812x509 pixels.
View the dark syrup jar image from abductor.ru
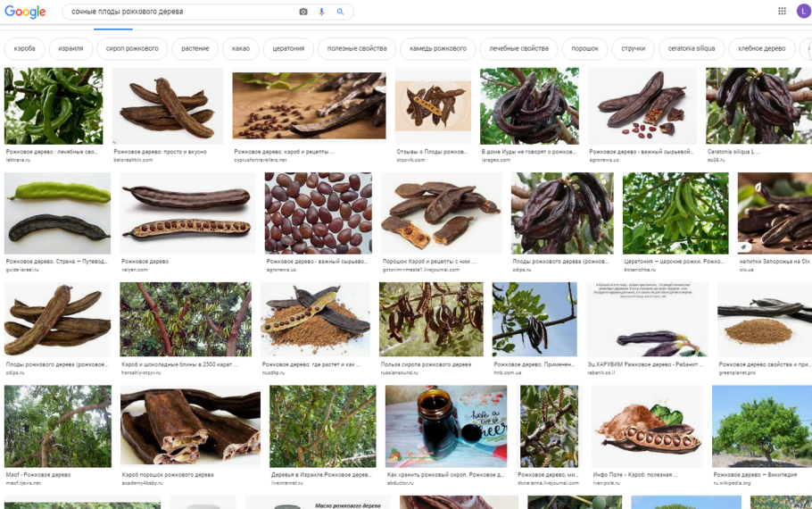point(446,426)
